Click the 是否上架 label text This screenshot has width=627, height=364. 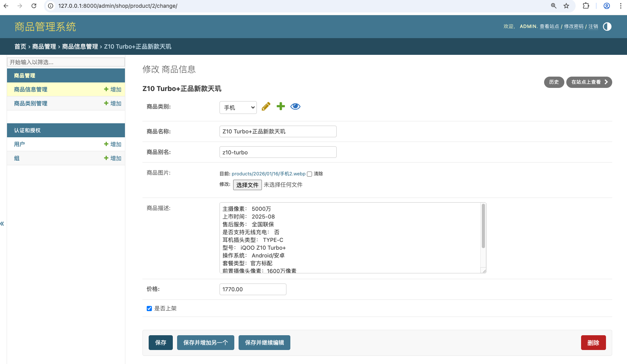[x=165, y=308]
